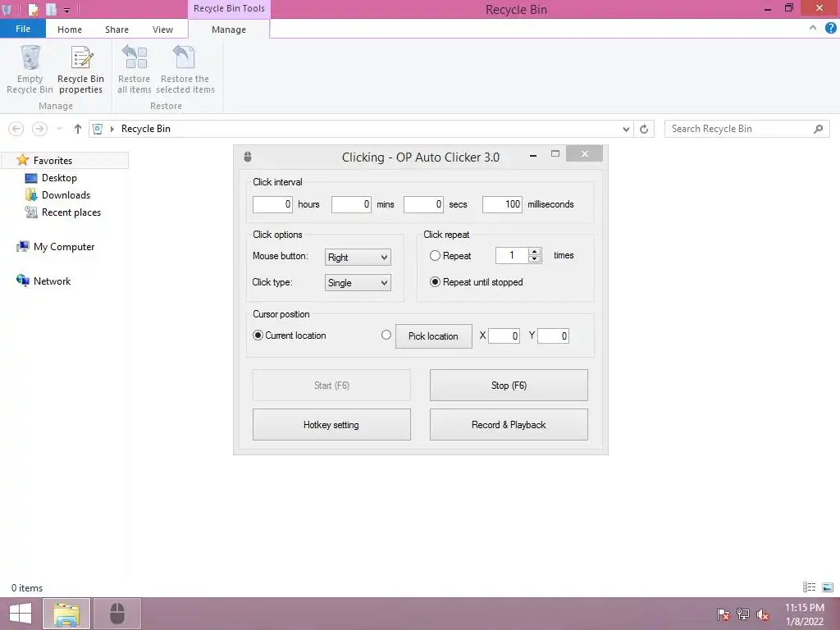840x630 pixels.
Task: Open Recent places in navigation pane
Action: click(x=71, y=212)
